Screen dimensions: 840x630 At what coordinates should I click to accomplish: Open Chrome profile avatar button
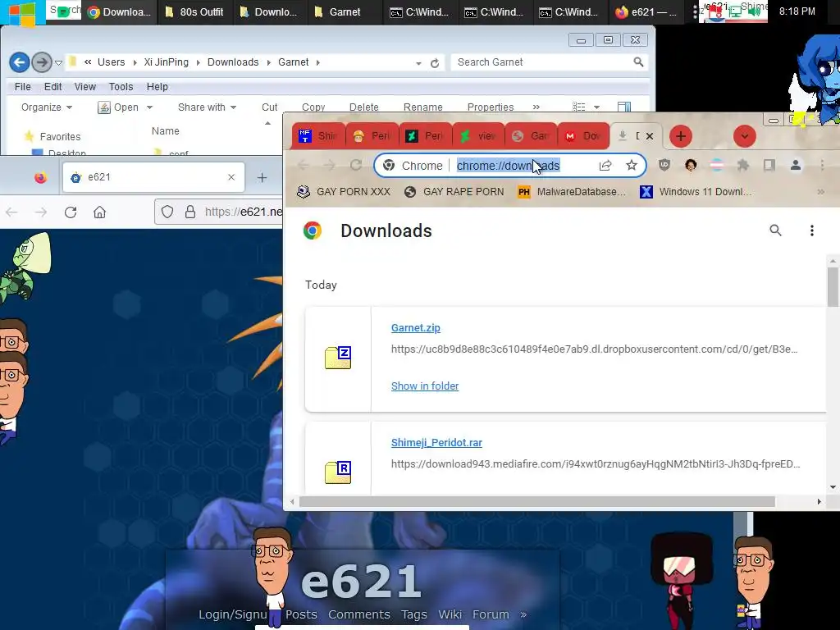(796, 165)
